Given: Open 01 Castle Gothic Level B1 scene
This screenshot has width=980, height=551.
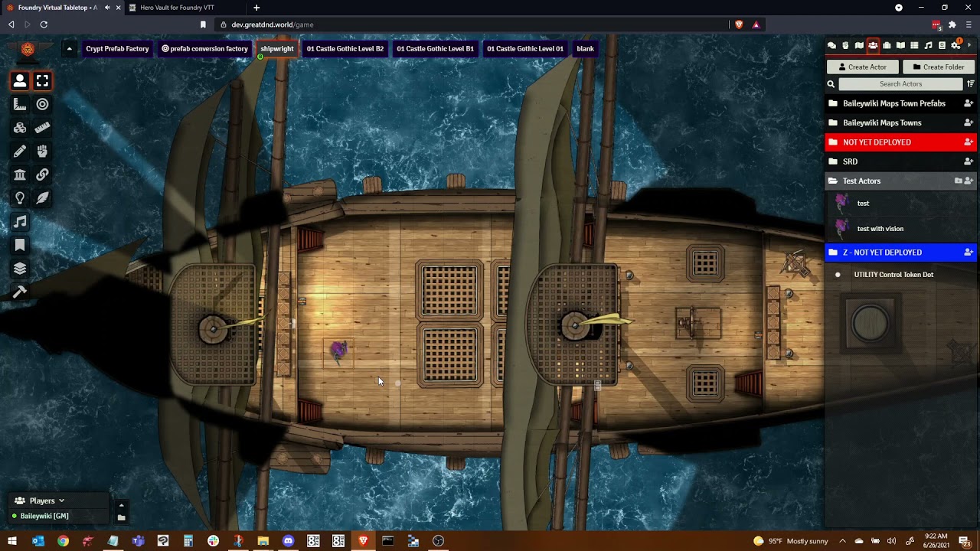Looking at the screenshot, I should pos(435,49).
